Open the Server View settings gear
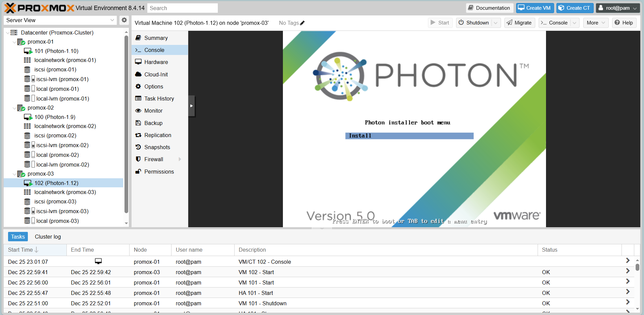 [x=124, y=20]
